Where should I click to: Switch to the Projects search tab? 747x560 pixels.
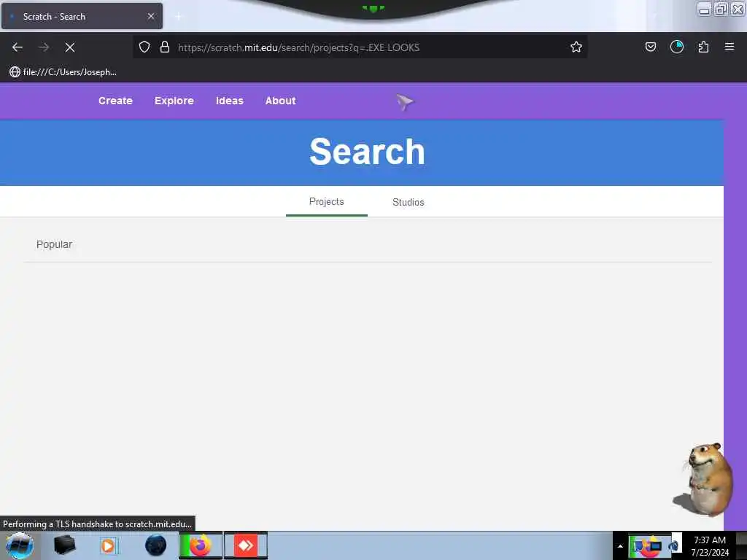[326, 202]
